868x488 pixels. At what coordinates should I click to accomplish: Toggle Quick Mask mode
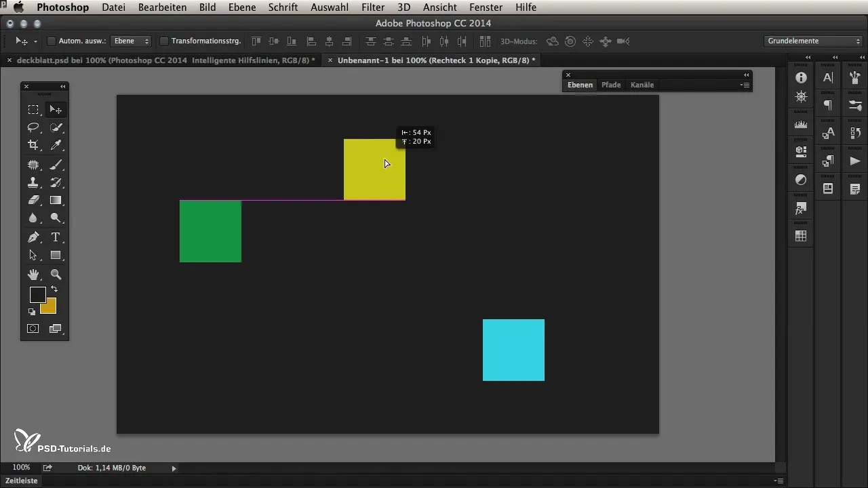coord(33,329)
